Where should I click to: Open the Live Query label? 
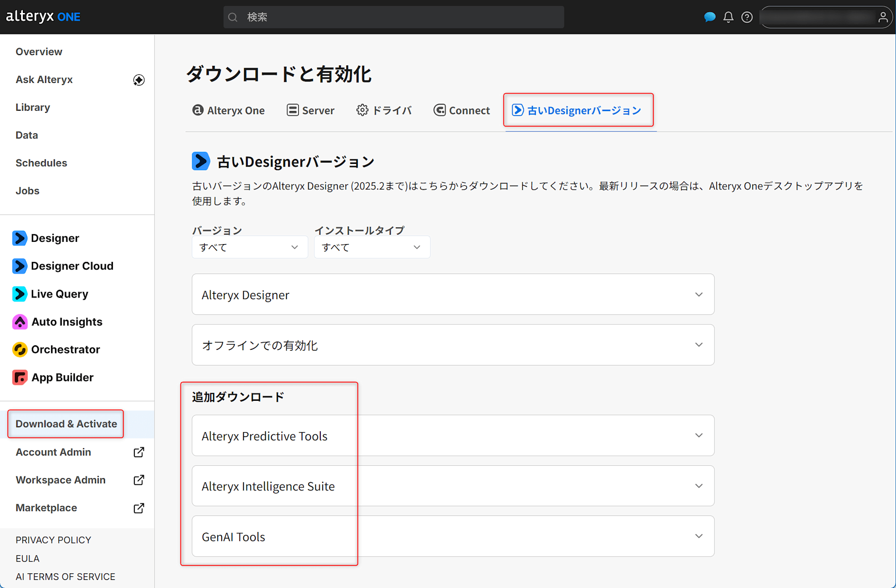pyautogui.click(x=60, y=294)
